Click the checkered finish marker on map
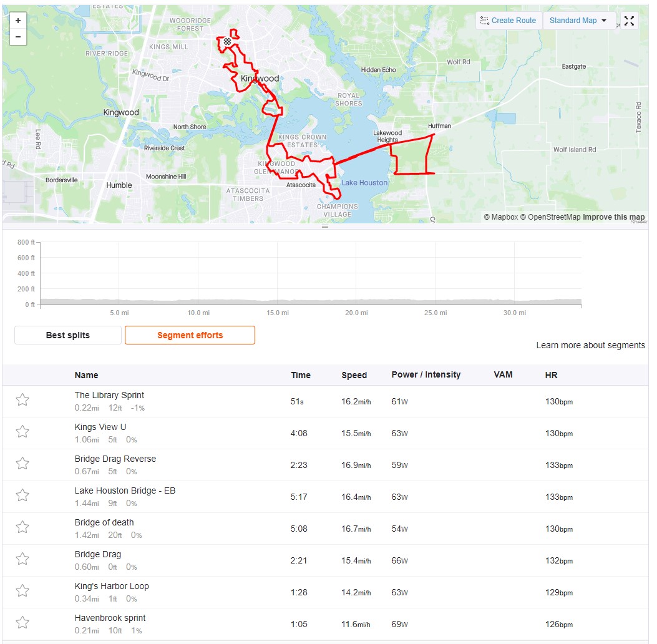657x644 pixels. (227, 41)
